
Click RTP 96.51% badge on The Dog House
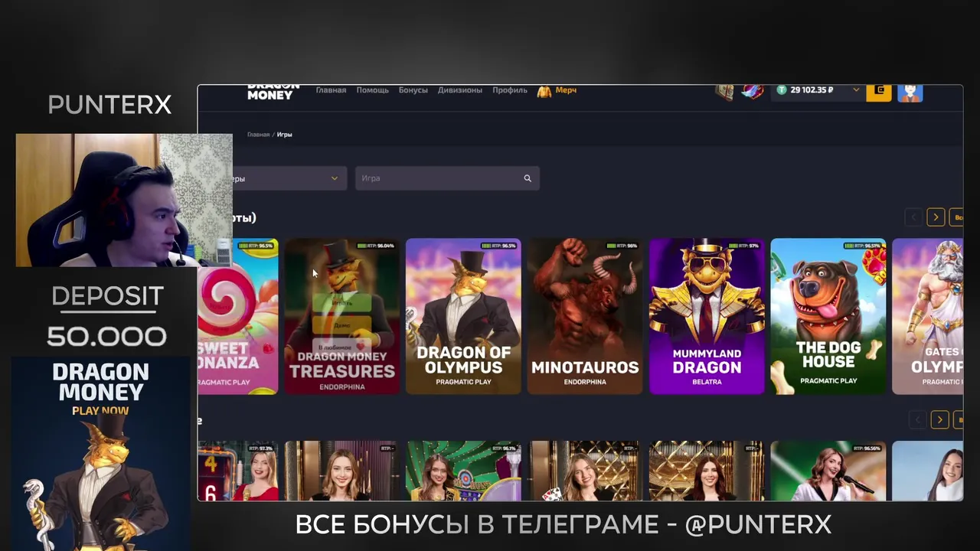click(x=862, y=246)
